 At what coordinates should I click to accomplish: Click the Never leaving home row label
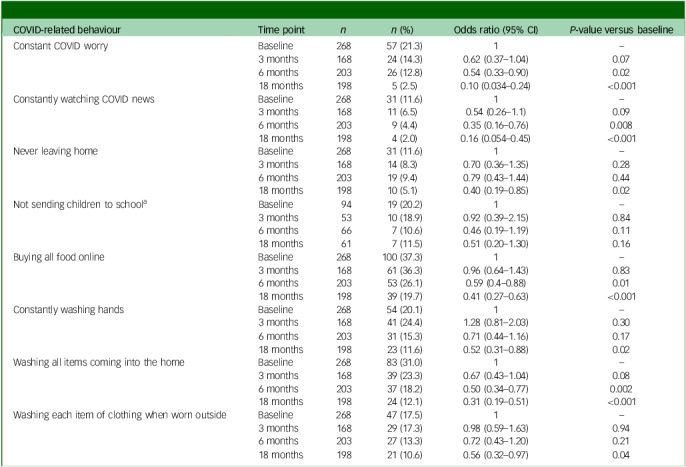pyautogui.click(x=56, y=151)
